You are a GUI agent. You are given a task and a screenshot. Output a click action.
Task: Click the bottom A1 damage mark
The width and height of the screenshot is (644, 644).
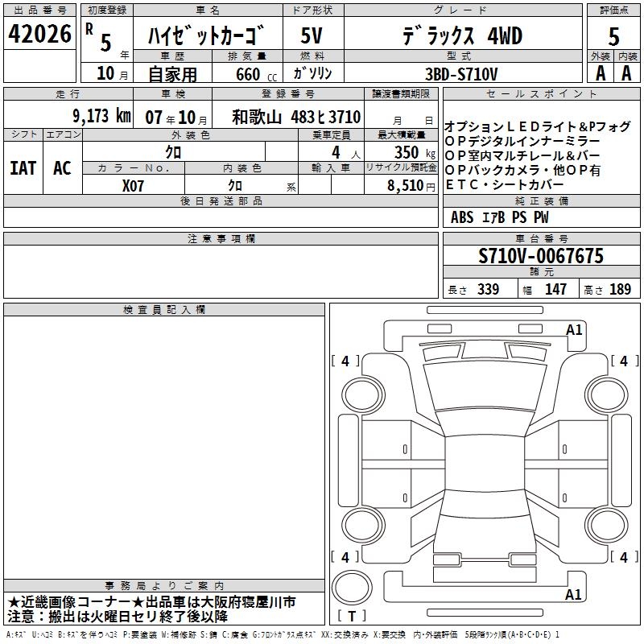573,594
